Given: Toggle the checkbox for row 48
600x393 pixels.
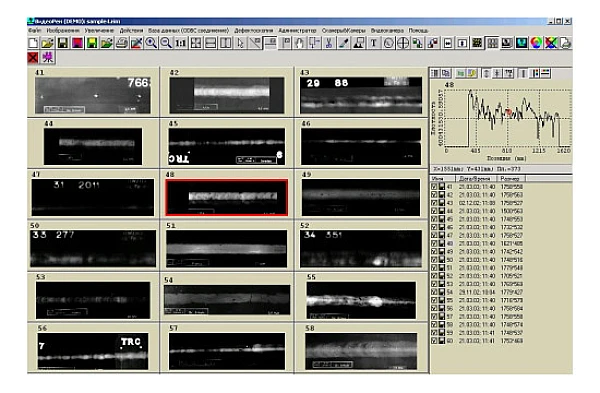Looking at the screenshot, I should point(434,243).
